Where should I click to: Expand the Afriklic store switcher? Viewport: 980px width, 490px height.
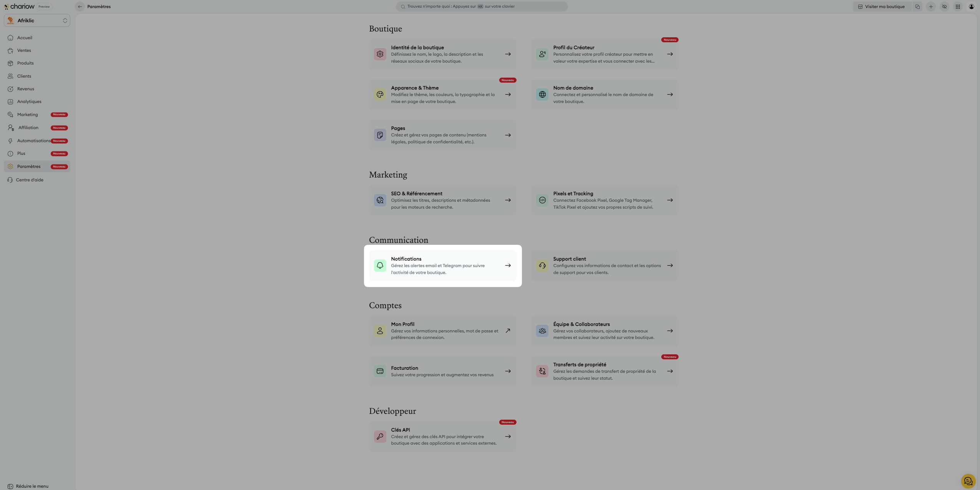(x=37, y=21)
